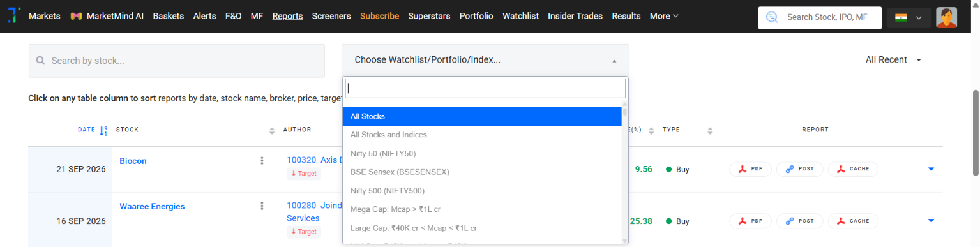Click the Trendlyne logo icon
This screenshot has width=980, height=247.
(x=13, y=16)
